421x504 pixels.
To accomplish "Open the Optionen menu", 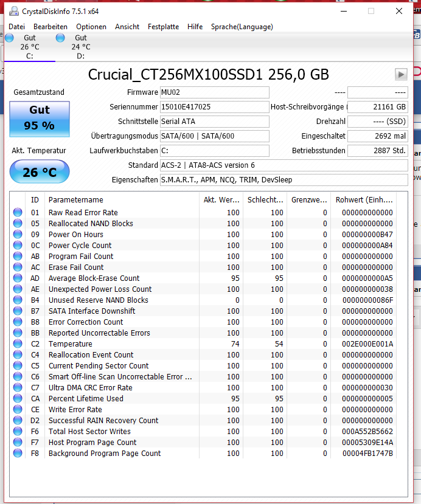I will click(91, 27).
